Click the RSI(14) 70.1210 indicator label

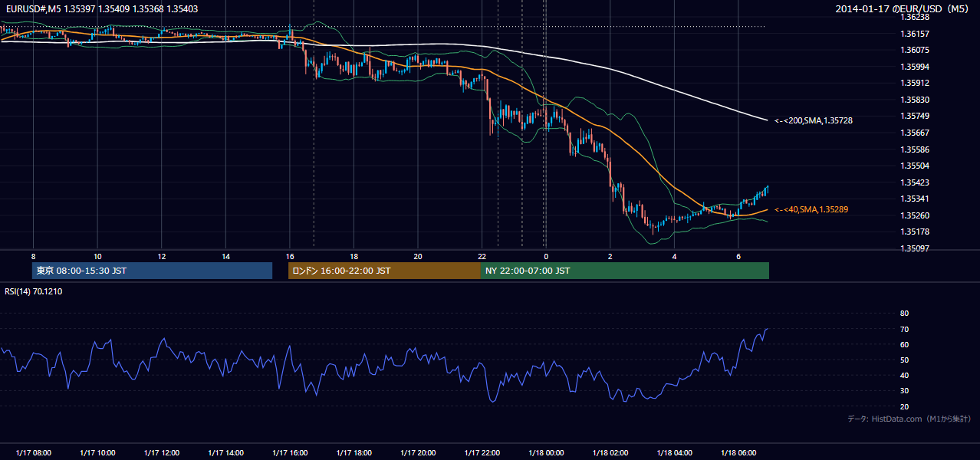(34, 291)
